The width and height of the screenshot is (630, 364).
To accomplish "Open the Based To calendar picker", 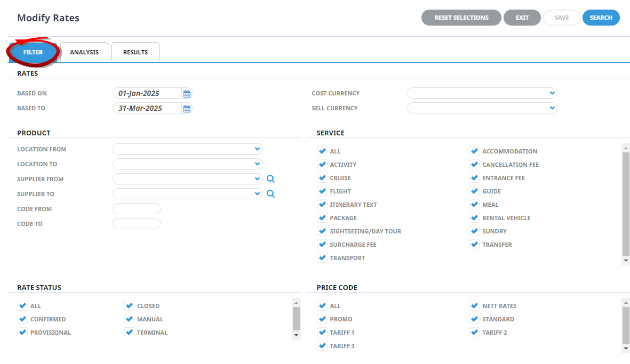I will (187, 109).
